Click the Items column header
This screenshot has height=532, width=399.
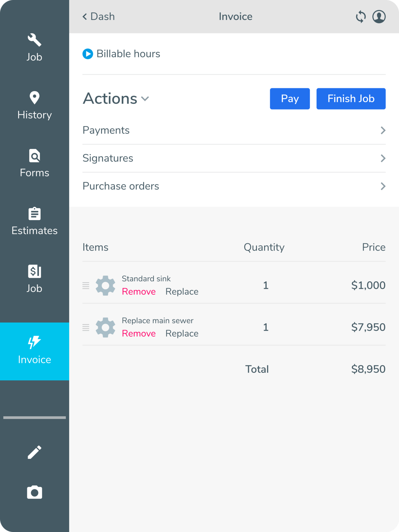coord(95,247)
